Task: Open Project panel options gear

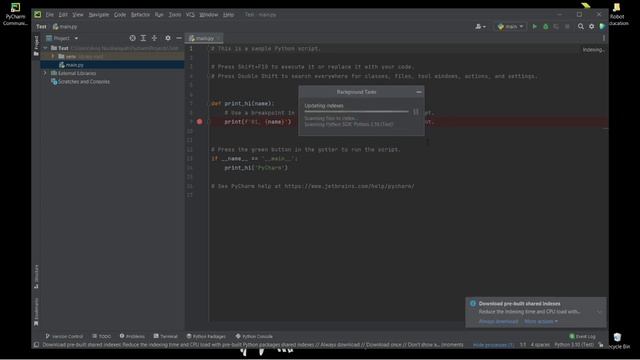Action: click(x=168, y=38)
